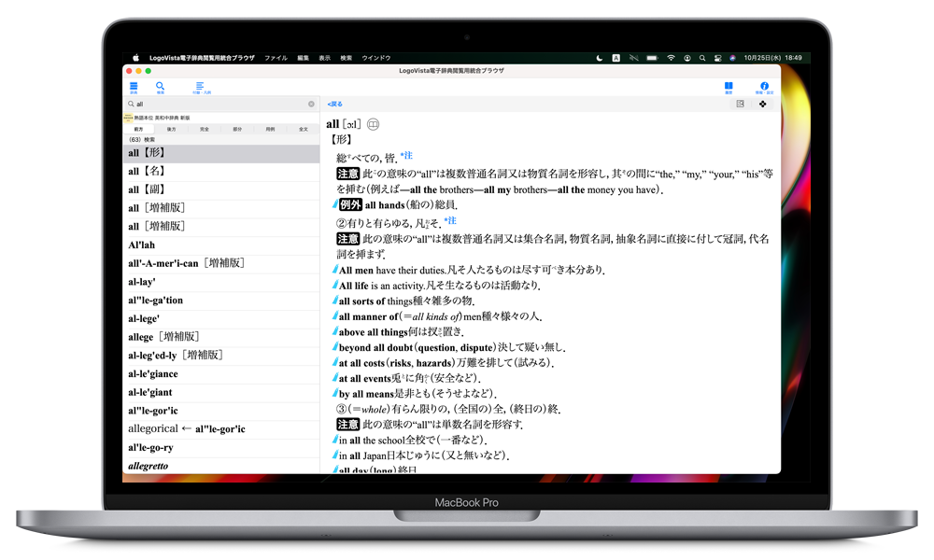Clear the search field with X button

point(311,104)
